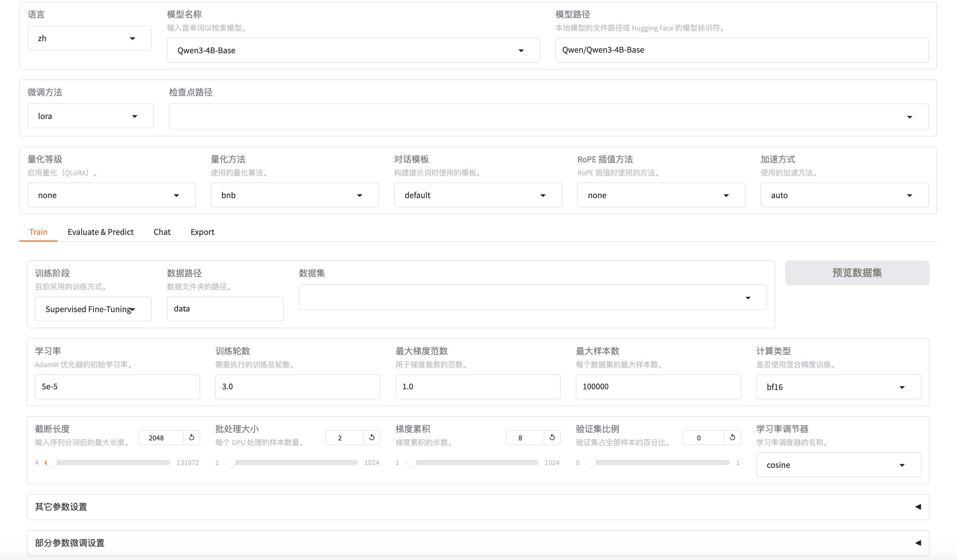Open the 量化等级 dropdown showing none
Viewport: 957px width, 560px height.
pos(111,195)
